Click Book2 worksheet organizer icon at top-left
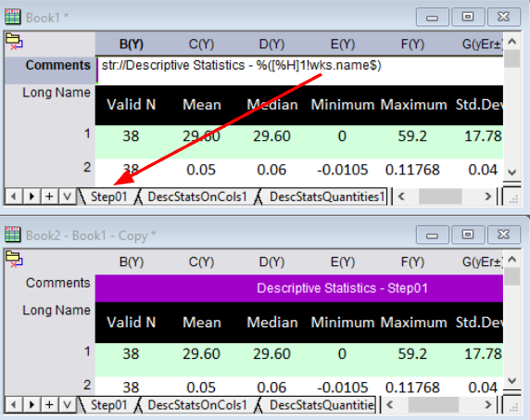This screenshot has width=530, height=420. click(x=14, y=260)
